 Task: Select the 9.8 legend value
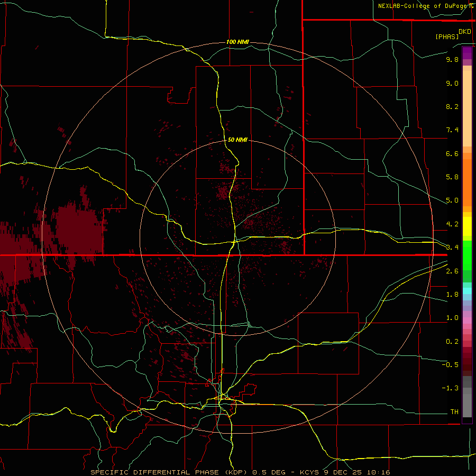click(x=452, y=59)
